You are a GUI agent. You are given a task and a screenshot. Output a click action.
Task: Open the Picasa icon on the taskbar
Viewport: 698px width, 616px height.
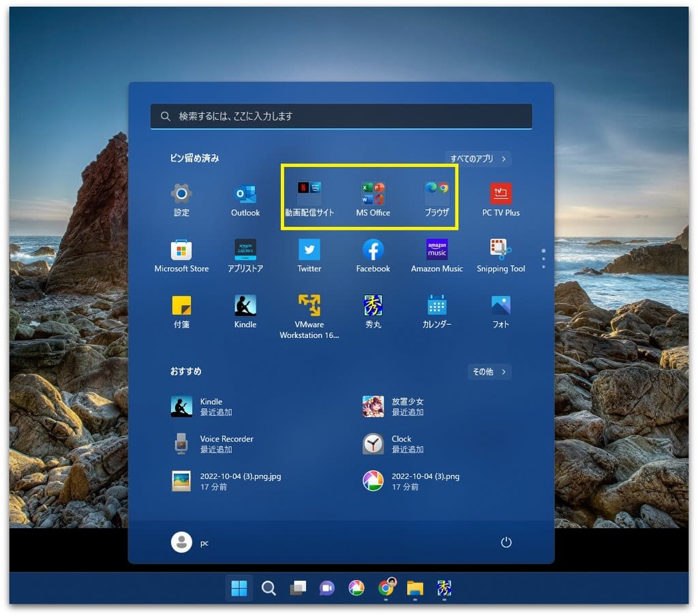(356, 589)
